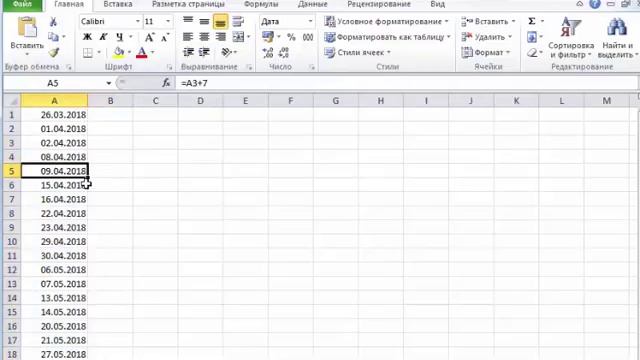Image resolution: width=640 pixels, height=360 pixels.
Task: Click Increase Decimal icon
Action: (x=268, y=53)
